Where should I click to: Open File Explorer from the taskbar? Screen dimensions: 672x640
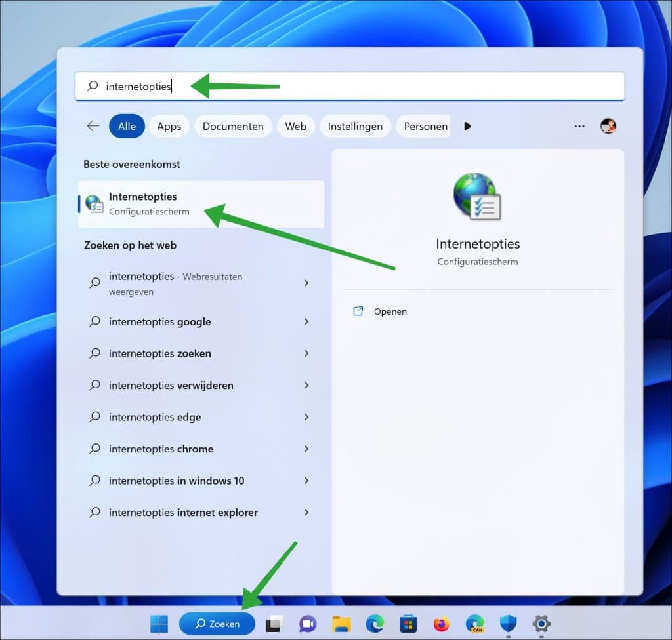tap(341, 624)
